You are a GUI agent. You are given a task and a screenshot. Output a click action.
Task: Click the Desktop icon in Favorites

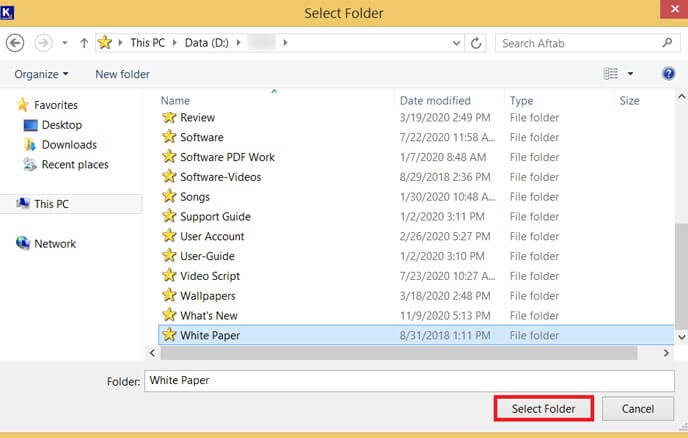pyautogui.click(x=30, y=125)
